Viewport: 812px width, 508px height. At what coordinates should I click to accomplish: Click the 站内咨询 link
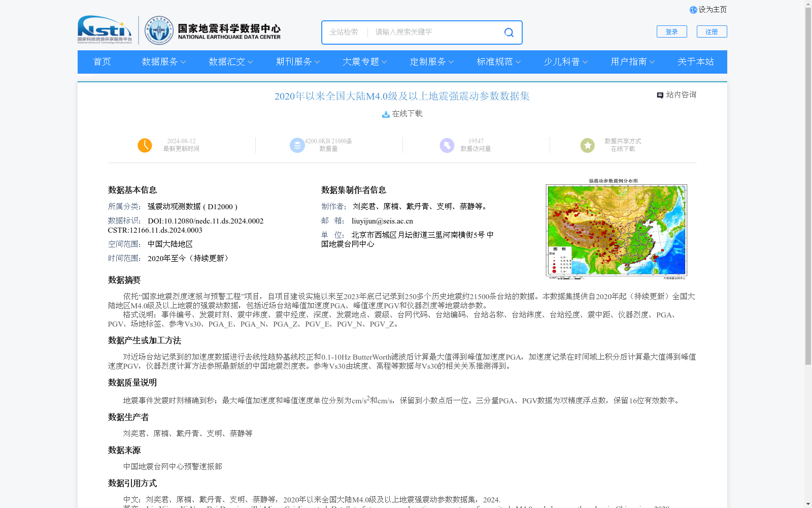[681, 95]
